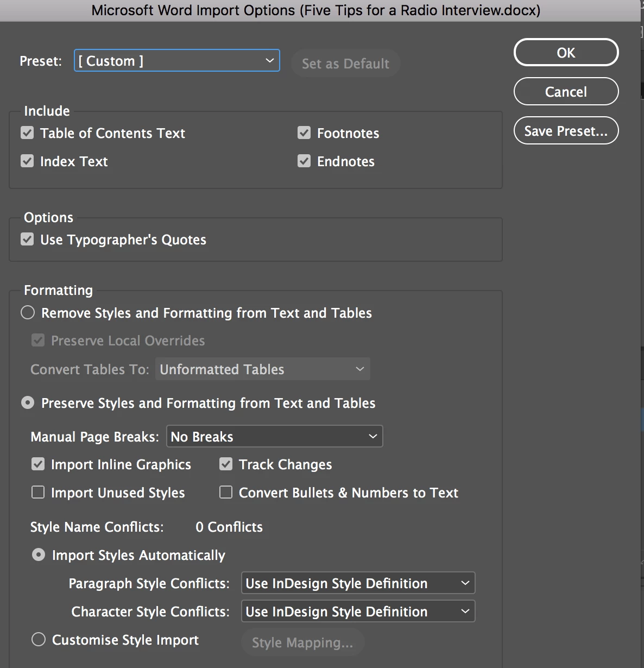Select the Customise Style Import option
The width and height of the screenshot is (644, 668).
[x=39, y=640]
